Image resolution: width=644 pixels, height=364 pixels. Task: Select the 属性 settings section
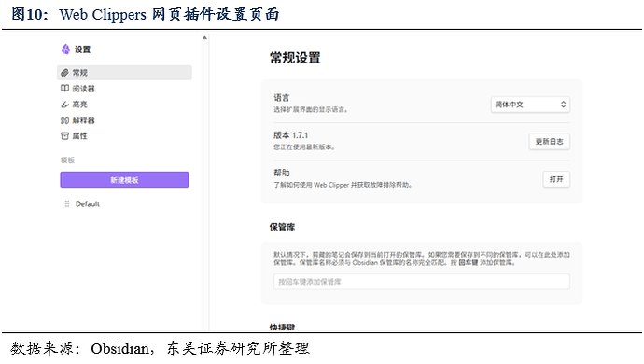[124, 136]
